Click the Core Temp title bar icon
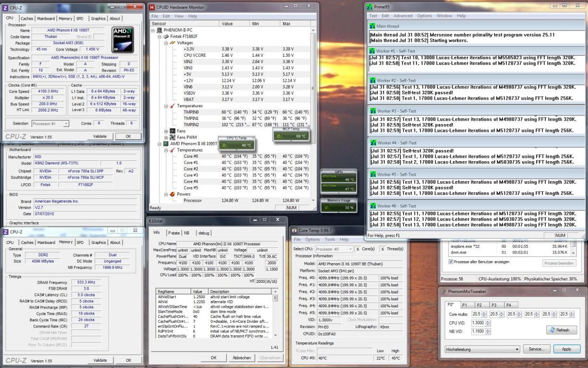 click(x=294, y=230)
